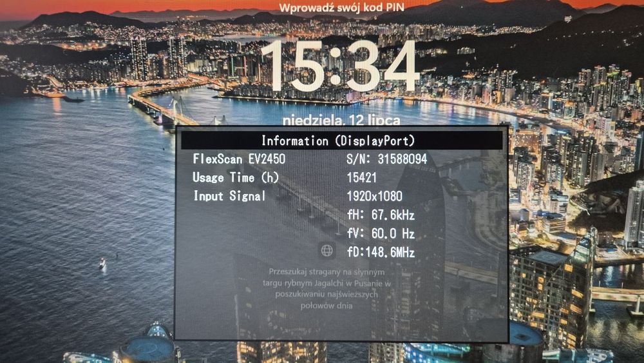Click the Wprowadź swój kod PIN prompt
Viewport: 644px width, 363px height.
pos(341,7)
